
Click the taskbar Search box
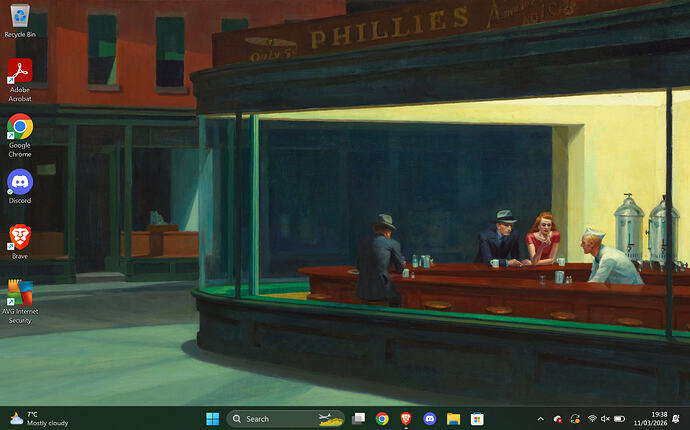pos(286,419)
